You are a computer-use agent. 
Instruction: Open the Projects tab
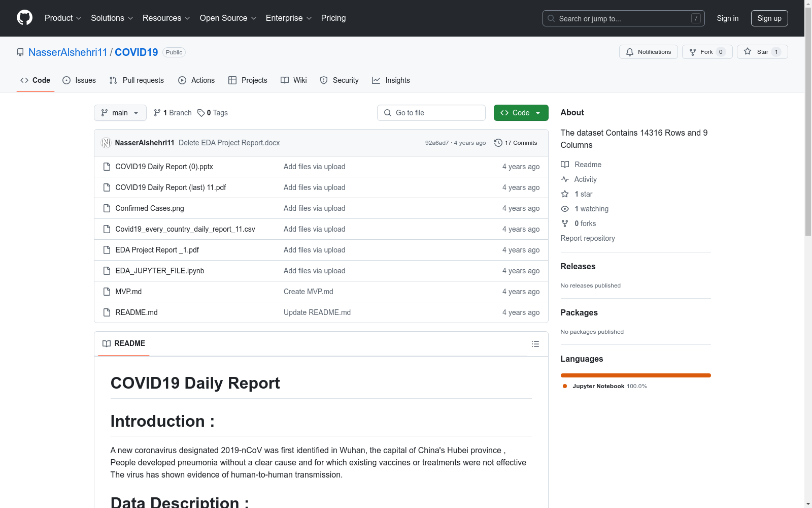click(248, 80)
